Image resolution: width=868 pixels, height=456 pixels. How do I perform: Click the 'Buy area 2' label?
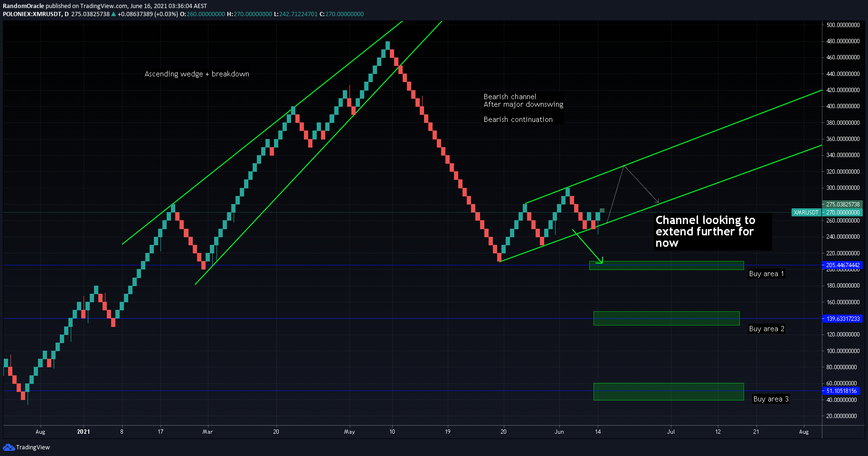click(x=766, y=329)
